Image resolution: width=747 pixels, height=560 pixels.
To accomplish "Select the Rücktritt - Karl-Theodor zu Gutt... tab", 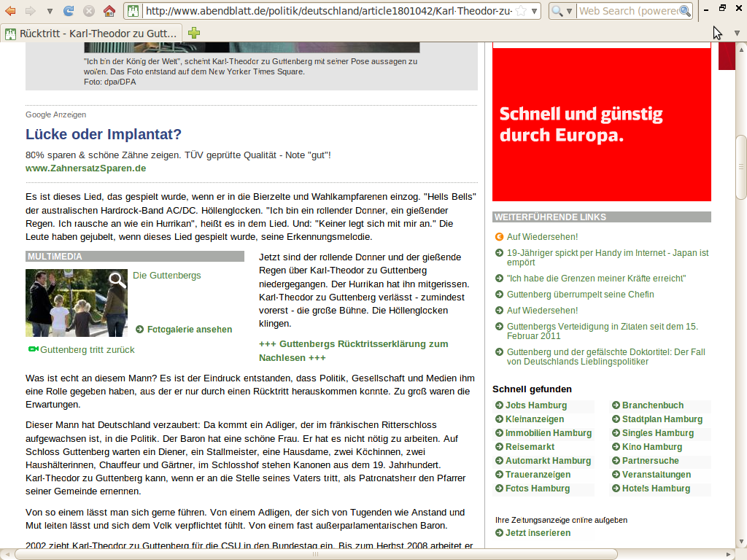I will pyautogui.click(x=91, y=34).
